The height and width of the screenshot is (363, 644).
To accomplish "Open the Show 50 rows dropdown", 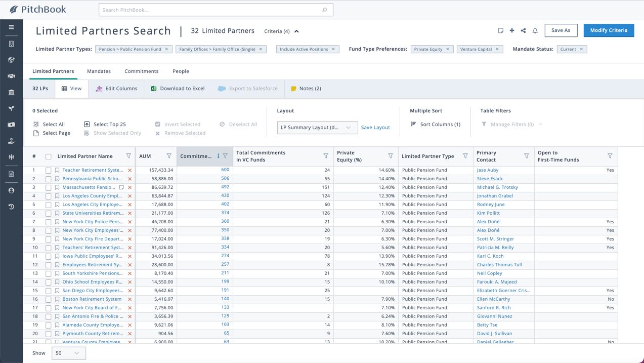I will click(x=69, y=353).
